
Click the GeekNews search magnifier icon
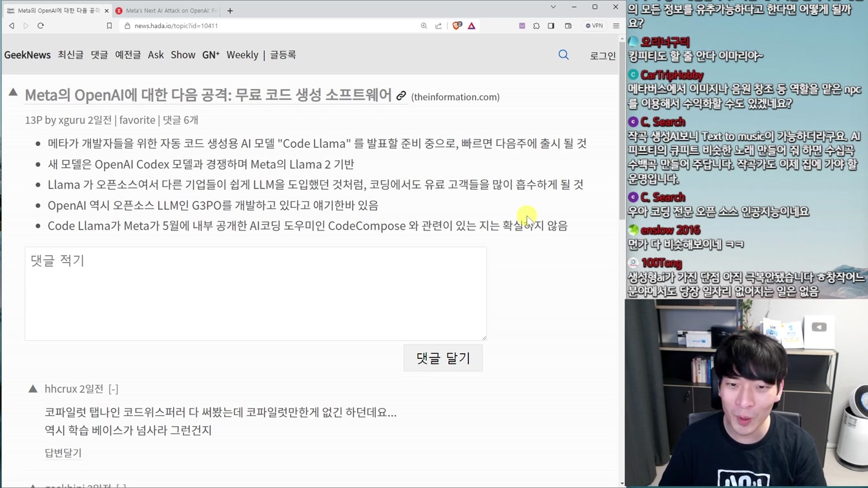pyautogui.click(x=564, y=55)
